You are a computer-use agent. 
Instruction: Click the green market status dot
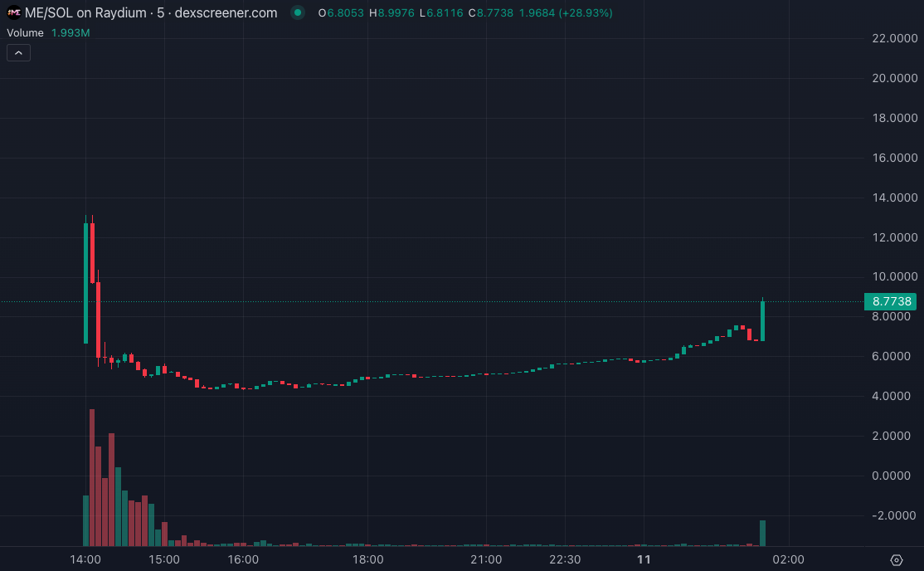pos(298,12)
